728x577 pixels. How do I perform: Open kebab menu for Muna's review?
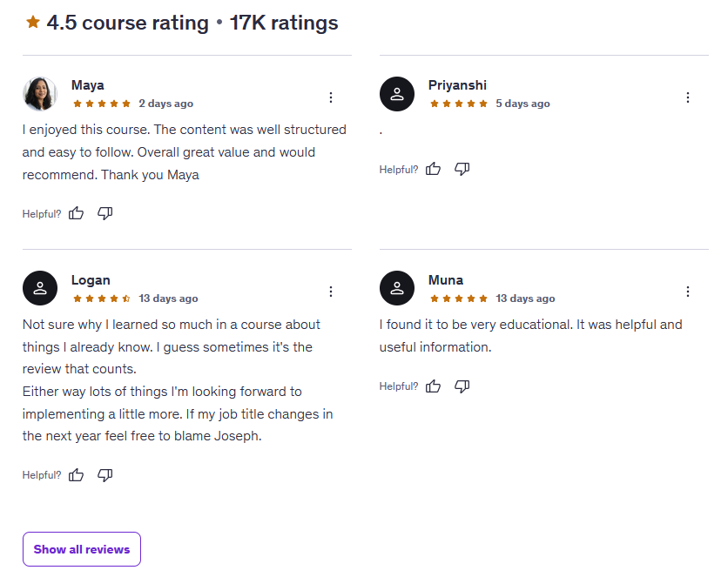click(x=688, y=292)
